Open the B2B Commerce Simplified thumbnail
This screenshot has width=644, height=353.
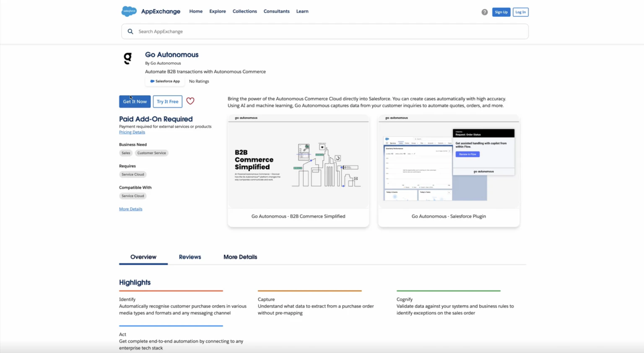(x=299, y=161)
